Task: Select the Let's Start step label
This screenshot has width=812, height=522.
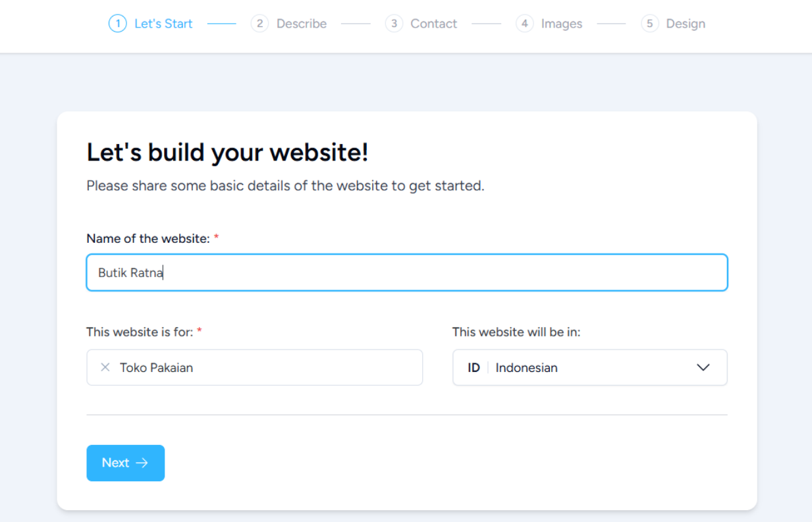Action: tap(163, 24)
